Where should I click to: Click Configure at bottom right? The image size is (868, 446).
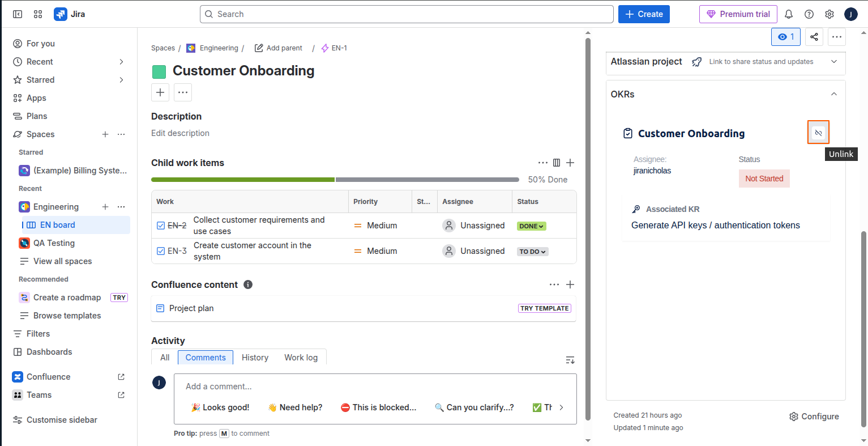(x=814, y=417)
